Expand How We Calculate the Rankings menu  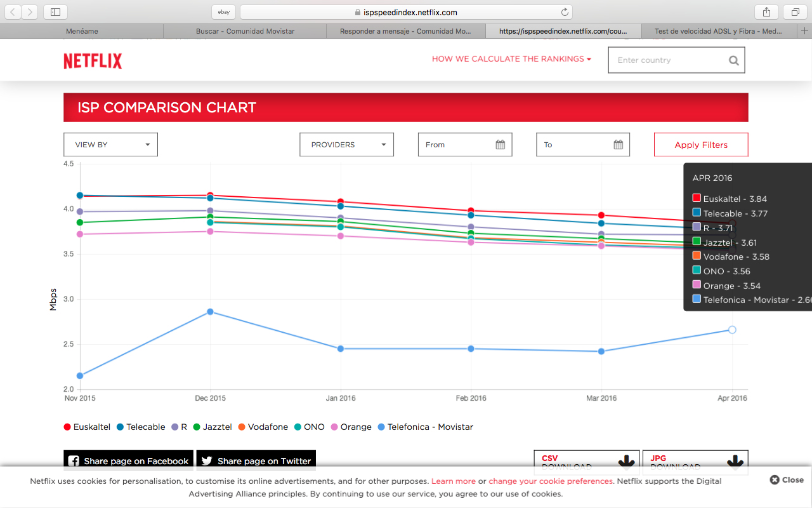tap(511, 59)
